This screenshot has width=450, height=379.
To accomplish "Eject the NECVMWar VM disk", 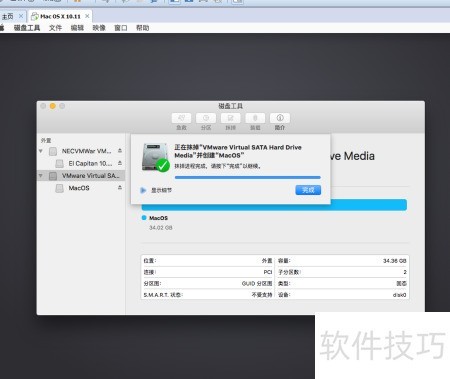I will click(x=120, y=151).
